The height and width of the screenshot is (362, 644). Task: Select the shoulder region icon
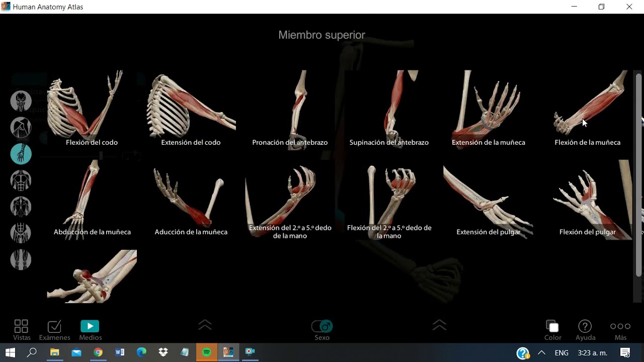pyautogui.click(x=21, y=128)
